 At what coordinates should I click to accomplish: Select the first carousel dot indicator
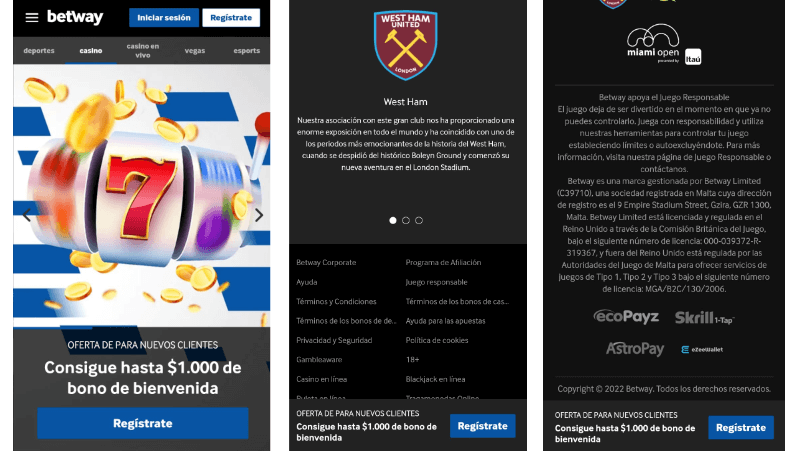tap(393, 220)
